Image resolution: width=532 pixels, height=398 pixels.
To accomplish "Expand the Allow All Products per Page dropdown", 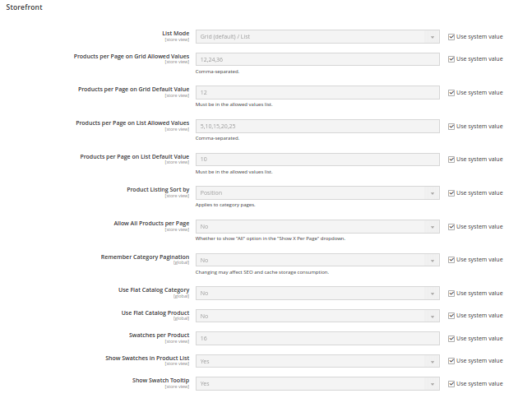I will [317, 226].
